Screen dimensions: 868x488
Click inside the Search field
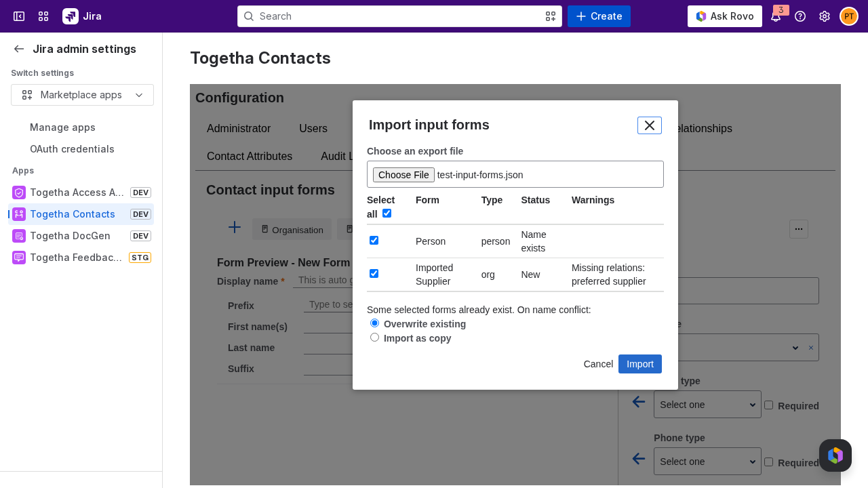coord(399,16)
